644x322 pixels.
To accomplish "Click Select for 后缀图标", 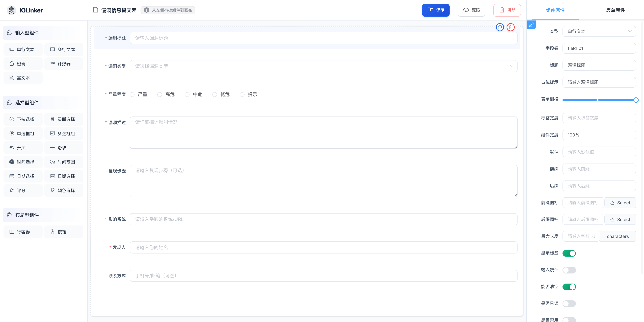I will (x=620, y=219).
